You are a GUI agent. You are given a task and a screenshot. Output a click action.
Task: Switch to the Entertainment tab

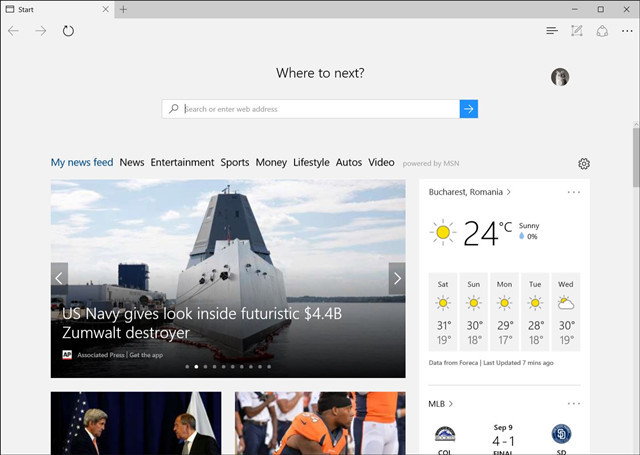182,162
